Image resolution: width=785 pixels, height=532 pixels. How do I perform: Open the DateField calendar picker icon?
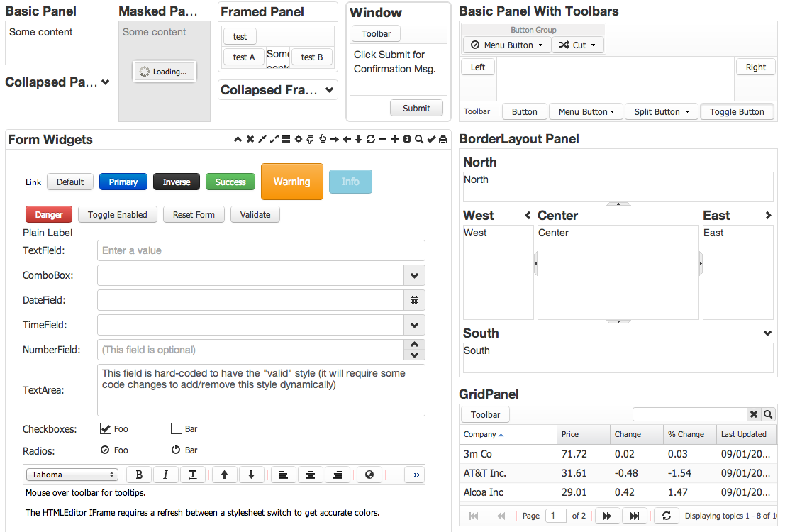(x=414, y=299)
